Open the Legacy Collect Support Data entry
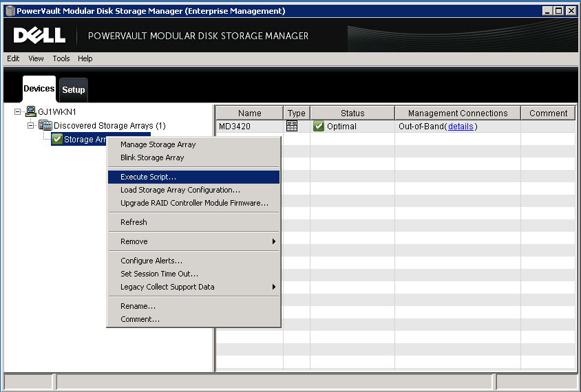581x392 pixels. click(194, 287)
